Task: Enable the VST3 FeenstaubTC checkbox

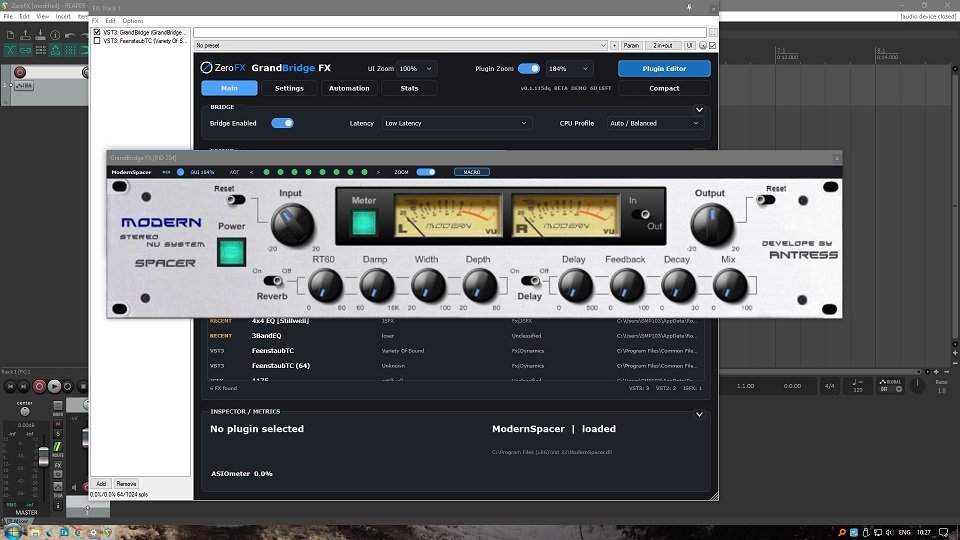Action: pos(97,41)
